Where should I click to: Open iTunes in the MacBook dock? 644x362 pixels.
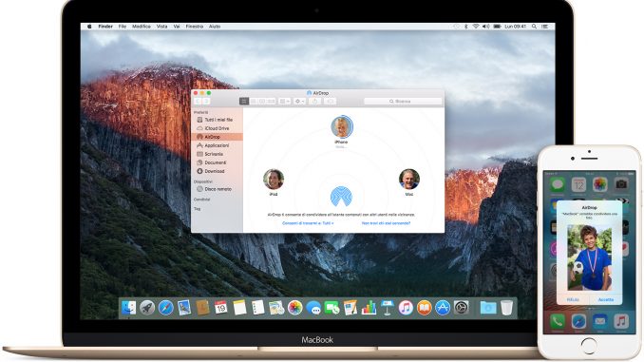406,307
